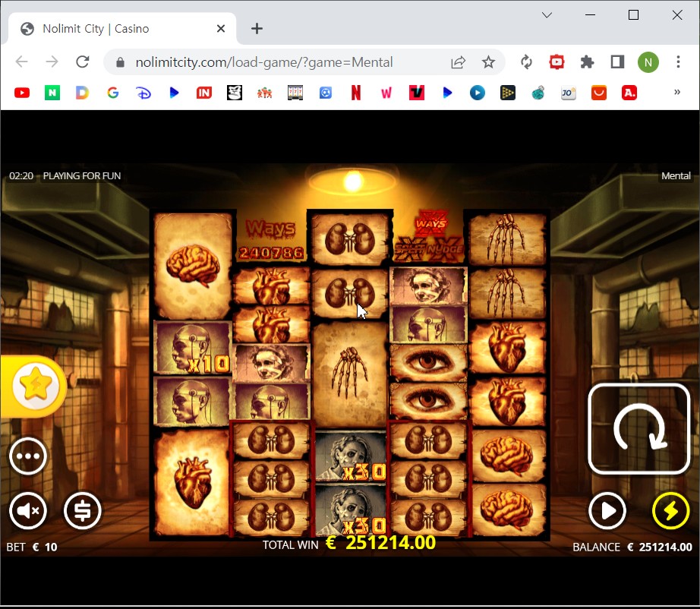Open the yellow star bonus feature button
Screen dimensions: 700x609
[x=36, y=386]
